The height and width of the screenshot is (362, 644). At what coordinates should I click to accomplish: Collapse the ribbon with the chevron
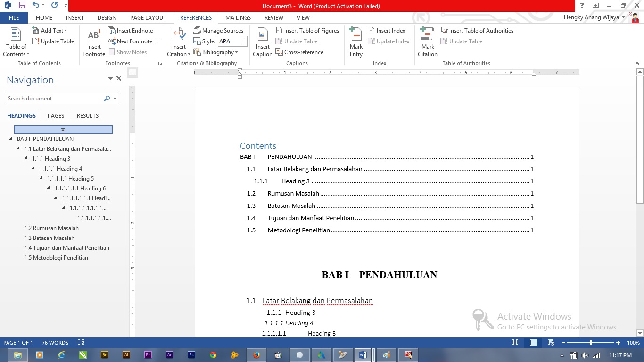pos(636,63)
